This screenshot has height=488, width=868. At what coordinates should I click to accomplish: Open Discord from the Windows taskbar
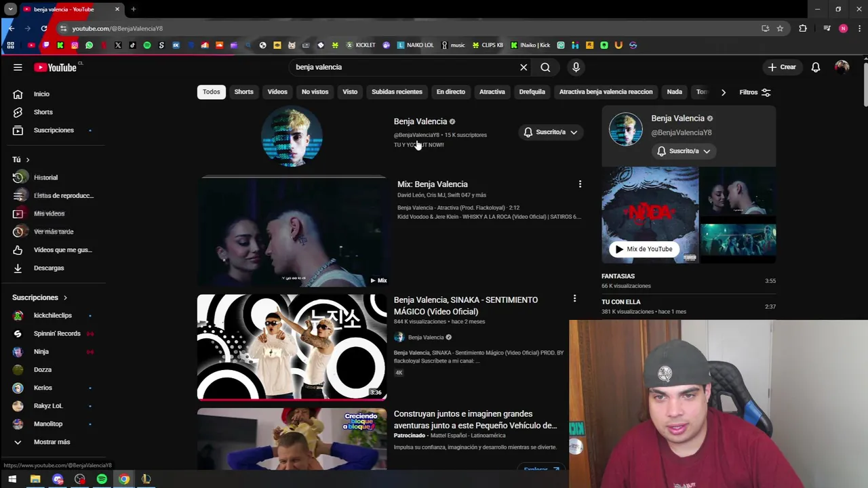58,479
